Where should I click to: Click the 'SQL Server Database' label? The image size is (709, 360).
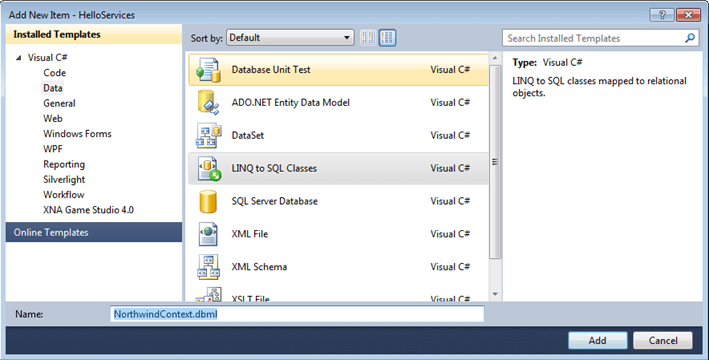274,201
